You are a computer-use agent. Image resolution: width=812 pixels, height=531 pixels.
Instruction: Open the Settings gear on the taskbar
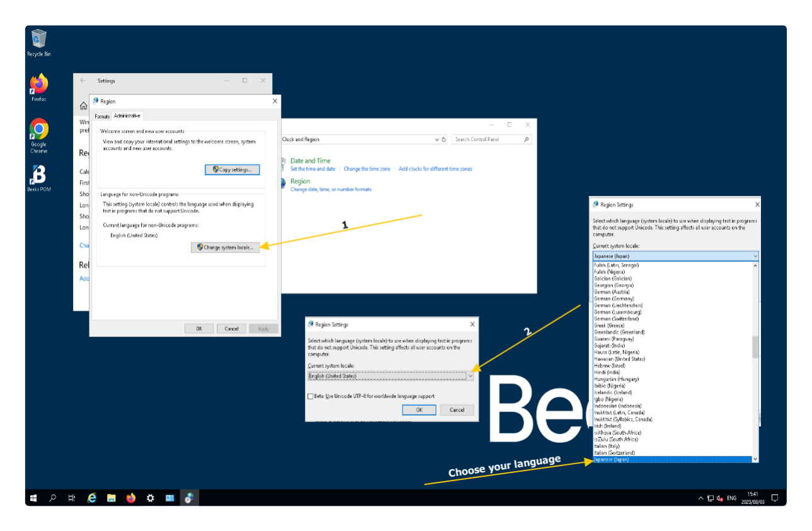click(151, 498)
